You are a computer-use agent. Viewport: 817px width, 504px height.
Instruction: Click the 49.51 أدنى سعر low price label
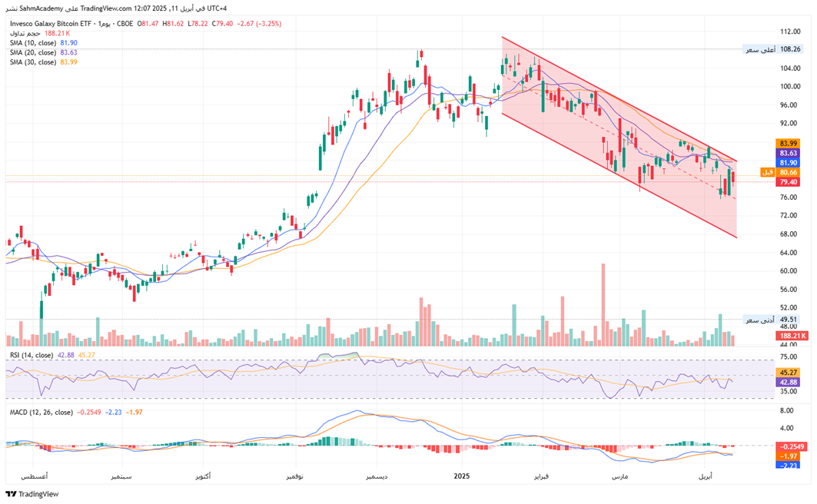pyautogui.click(x=772, y=320)
